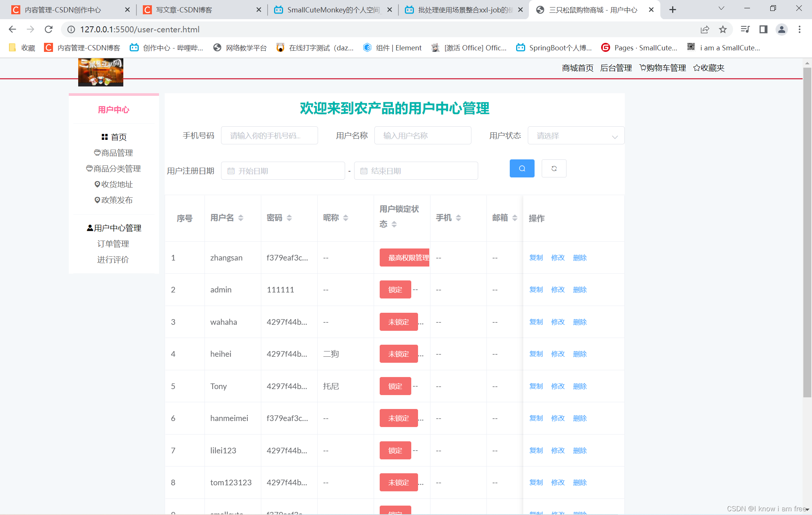Screen dimensions: 812x515
Task: Open Chrome three-dot menu
Action: coord(800,29)
